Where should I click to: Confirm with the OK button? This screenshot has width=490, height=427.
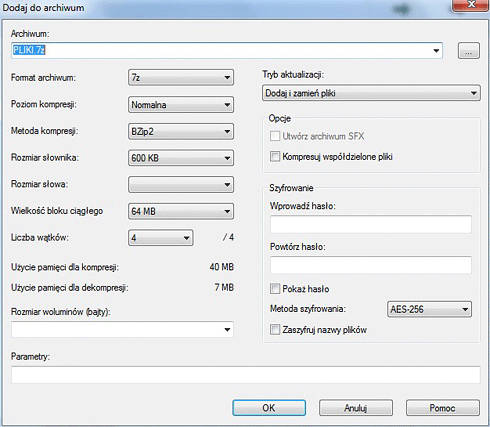point(269,408)
